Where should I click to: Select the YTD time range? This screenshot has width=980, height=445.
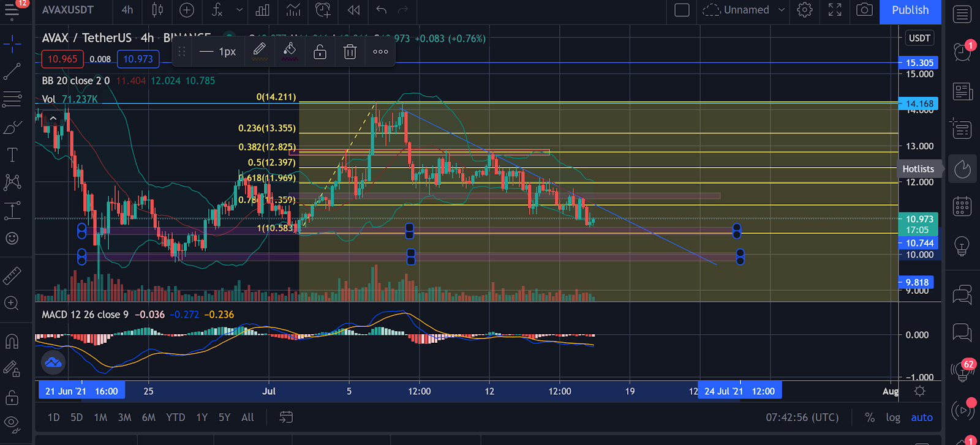coord(175,417)
